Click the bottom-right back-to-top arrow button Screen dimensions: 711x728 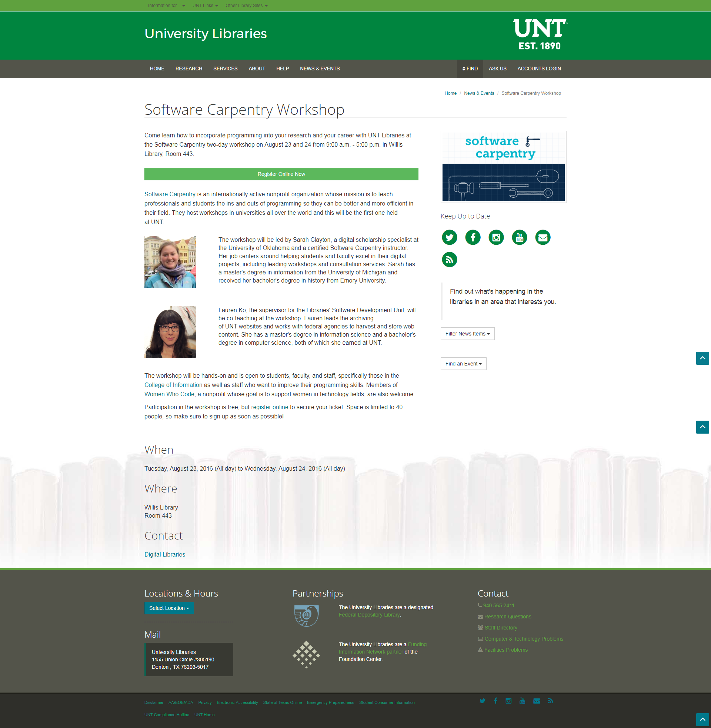pos(702,719)
